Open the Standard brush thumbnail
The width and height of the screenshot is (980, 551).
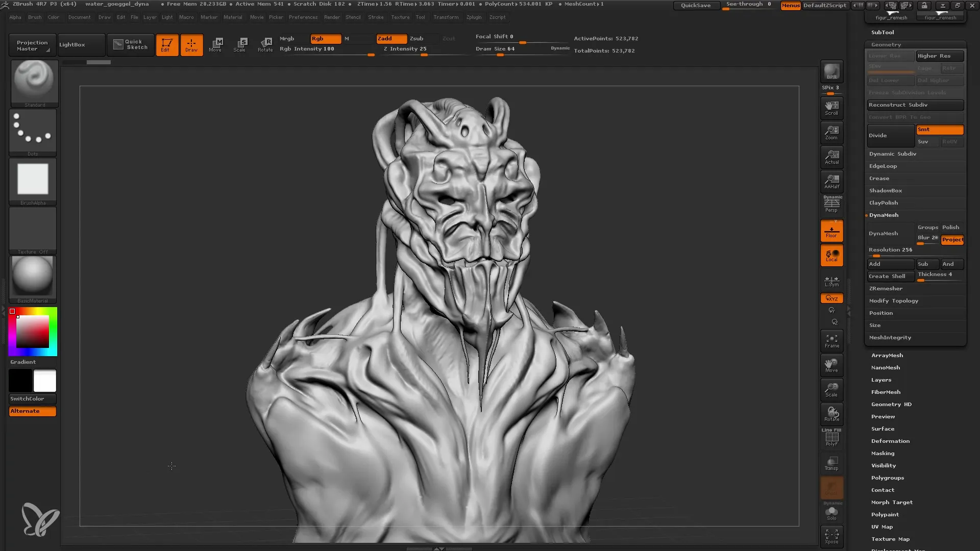pos(33,83)
